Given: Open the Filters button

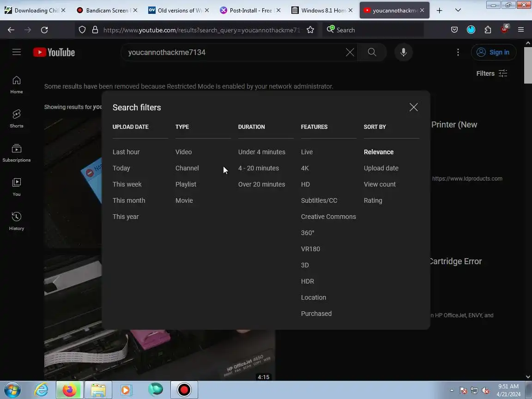Looking at the screenshot, I should point(492,73).
